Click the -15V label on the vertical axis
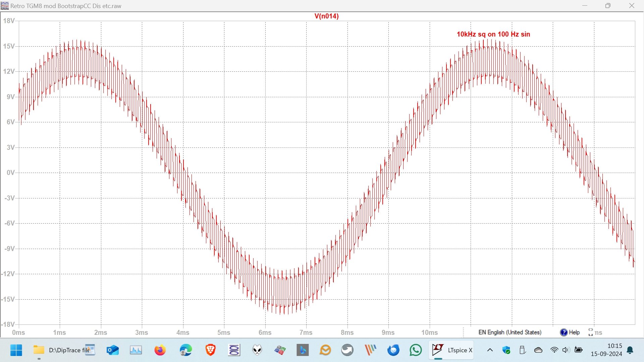Screen dimensions: 644x362 pos(8,299)
